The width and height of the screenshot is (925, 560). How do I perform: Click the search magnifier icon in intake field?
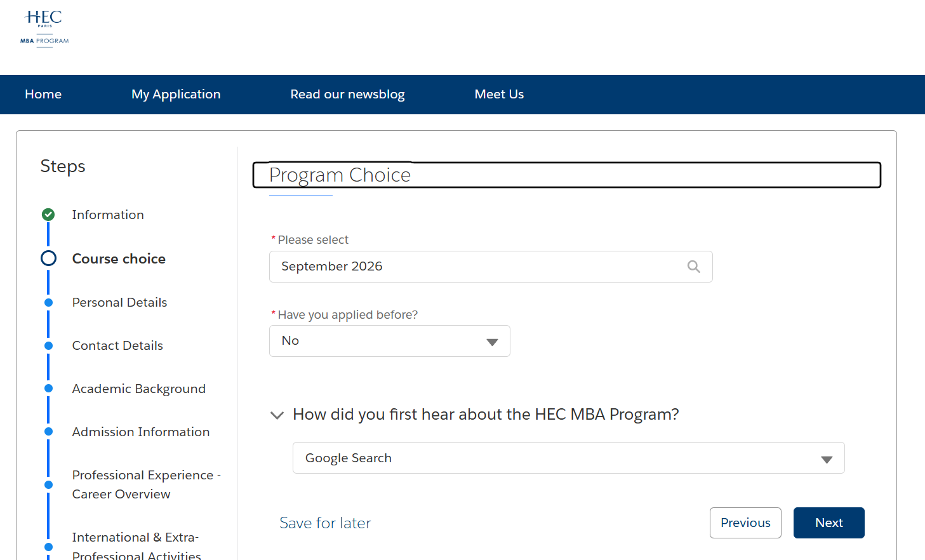click(x=693, y=267)
